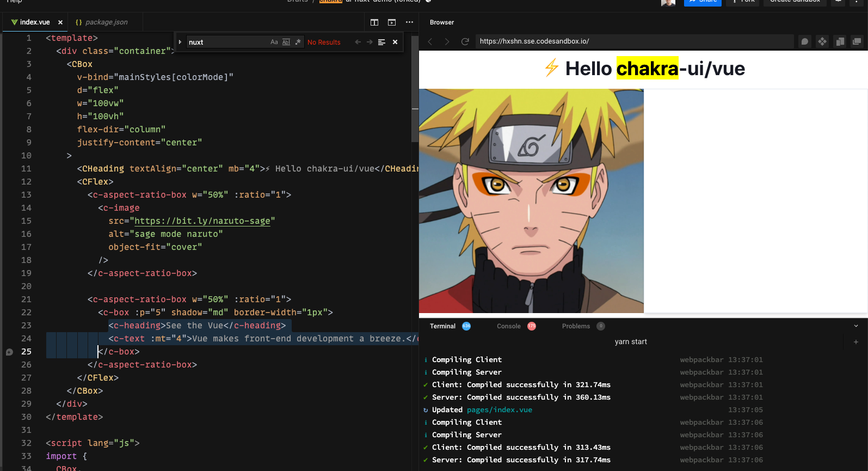Click the Naruto image in preview
The height and width of the screenshot is (471, 868).
531,201
